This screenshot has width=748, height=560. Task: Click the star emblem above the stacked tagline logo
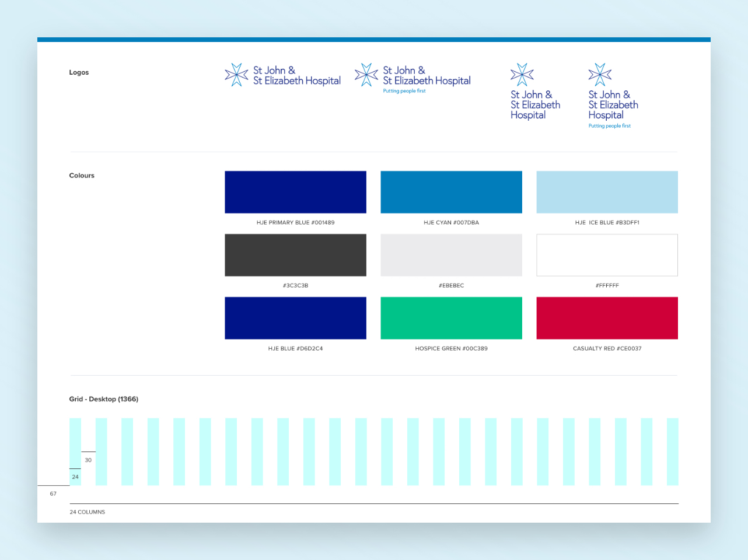pyautogui.click(x=600, y=75)
